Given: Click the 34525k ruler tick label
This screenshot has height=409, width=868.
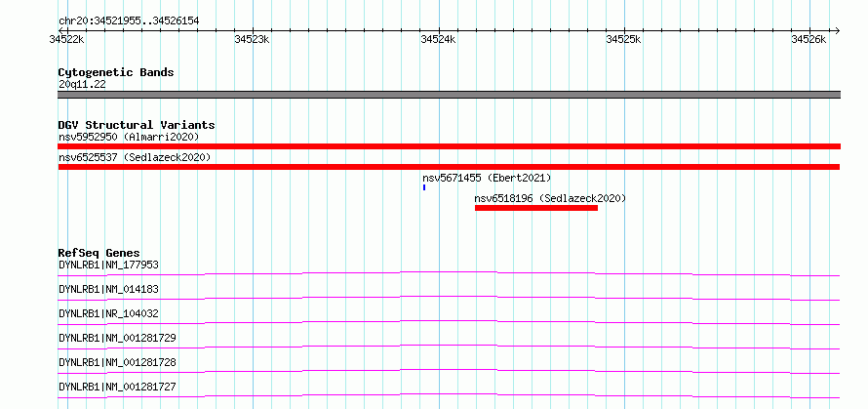Looking at the screenshot, I should [x=623, y=39].
